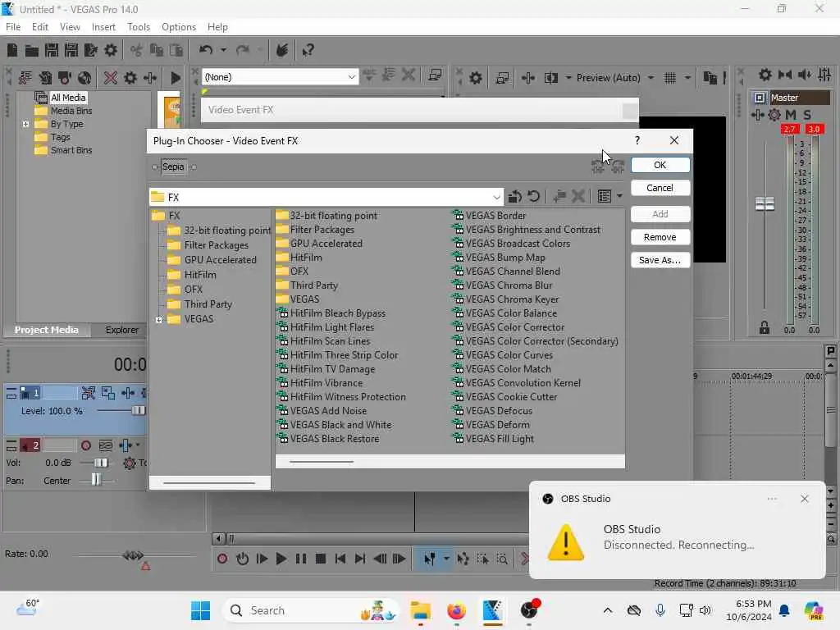840x630 pixels.
Task: Open the Insert menu
Action: (103, 27)
